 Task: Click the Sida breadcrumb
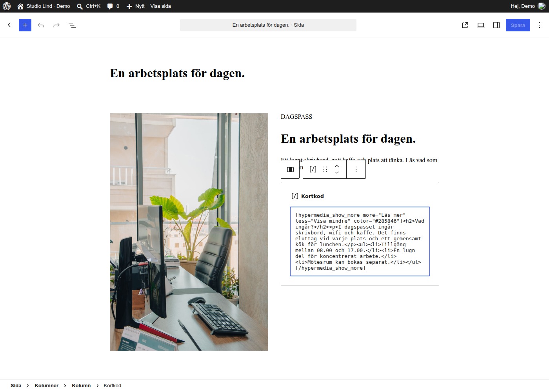[x=16, y=386]
